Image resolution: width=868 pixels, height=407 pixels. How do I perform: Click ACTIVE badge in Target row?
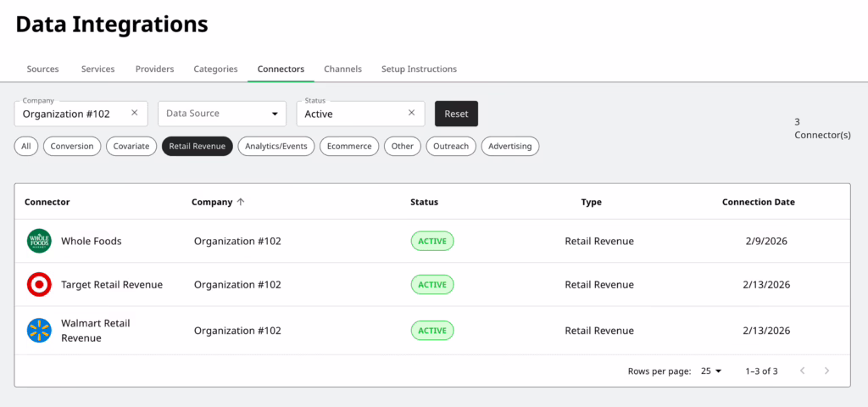pyautogui.click(x=432, y=285)
